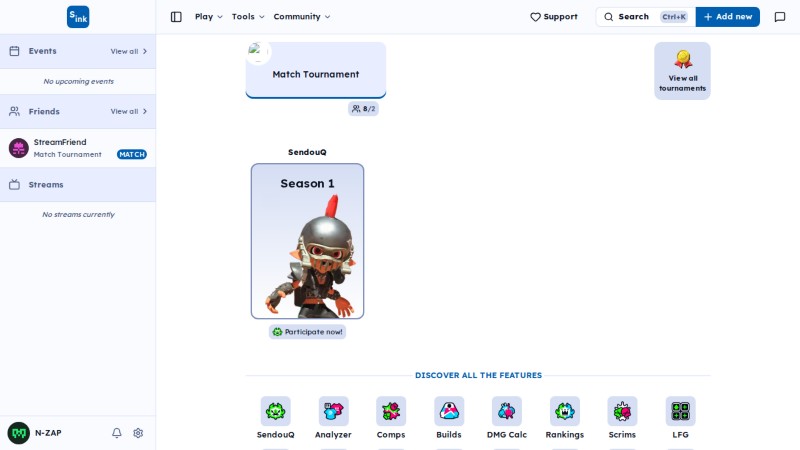Open the Comps feature icon
This screenshot has width=800, height=450.
coord(391,411)
